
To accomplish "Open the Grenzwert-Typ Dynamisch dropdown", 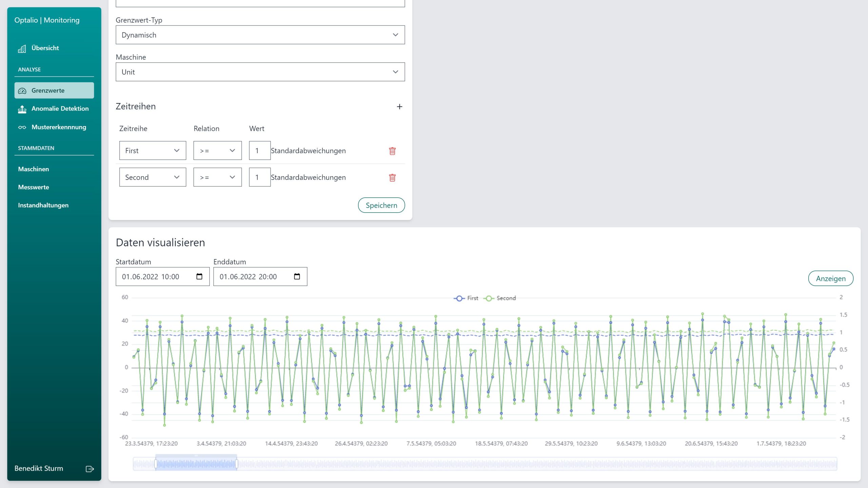I will [260, 35].
